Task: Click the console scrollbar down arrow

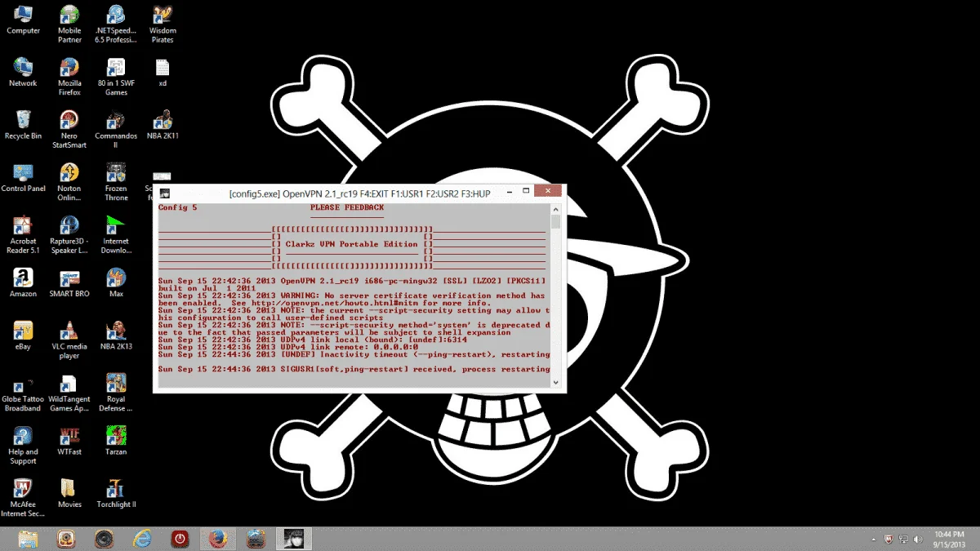Action: (555, 381)
